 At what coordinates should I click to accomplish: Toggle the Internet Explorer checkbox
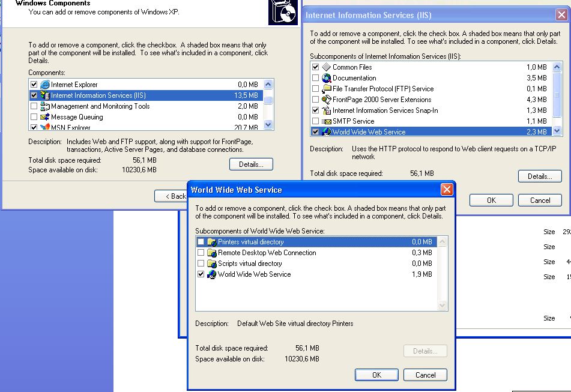tap(34, 85)
